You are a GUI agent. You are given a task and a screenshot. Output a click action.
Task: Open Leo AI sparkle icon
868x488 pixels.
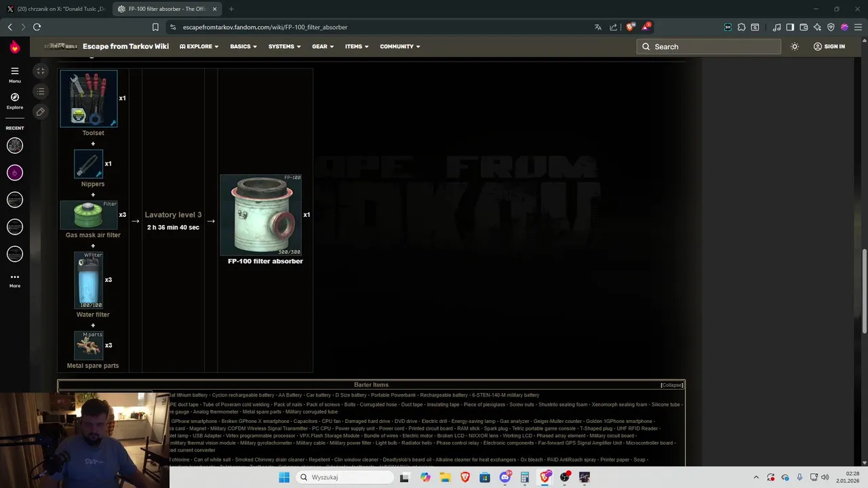coord(817,27)
